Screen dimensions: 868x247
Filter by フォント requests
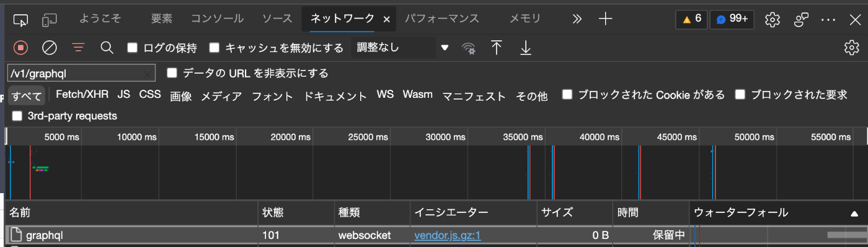click(272, 96)
